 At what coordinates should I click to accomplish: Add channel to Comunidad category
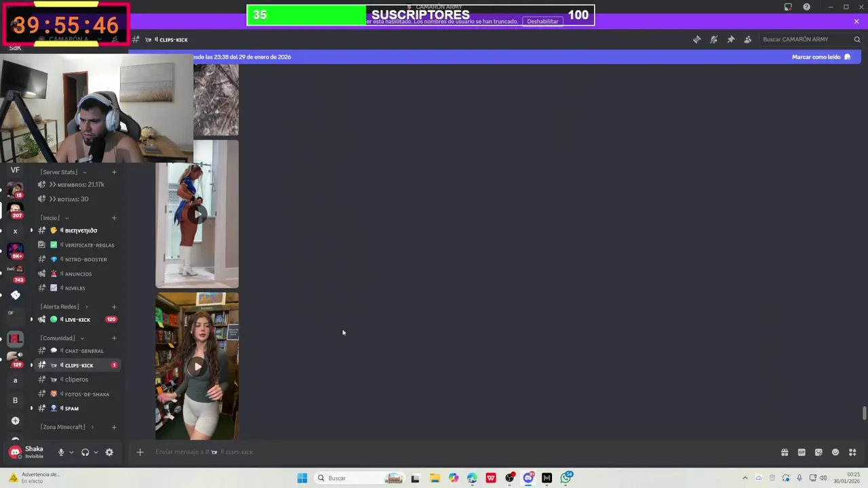114,338
